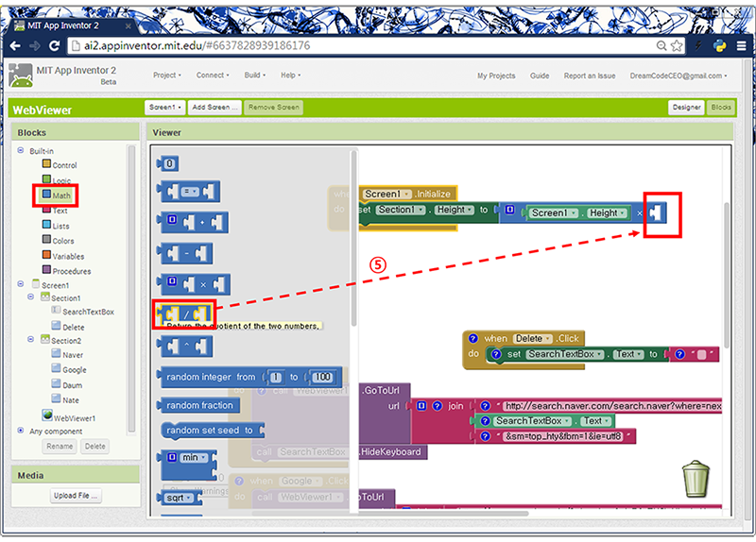
Task: Select the power (^) block
Action: [184, 346]
